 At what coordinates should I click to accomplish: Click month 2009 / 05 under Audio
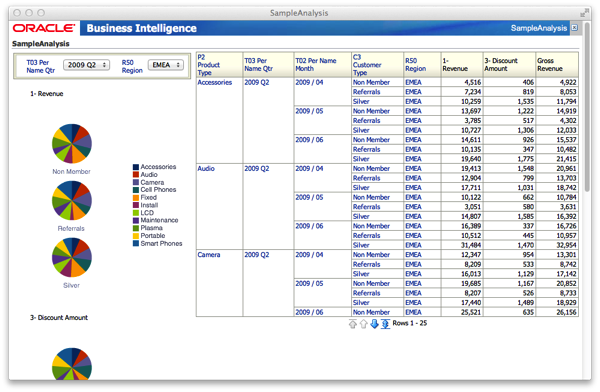tap(309, 197)
